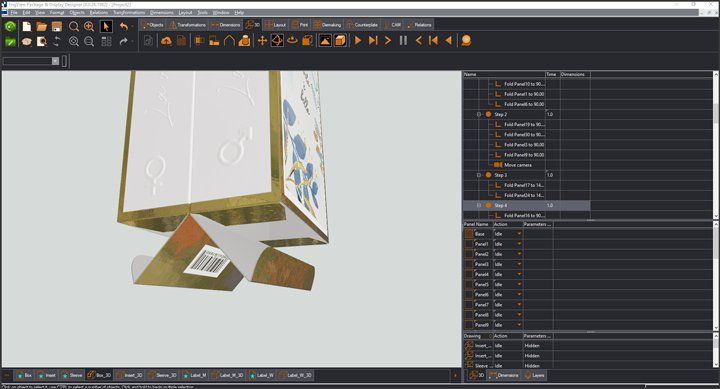Select the Move camera tree item
The width and height of the screenshot is (720, 389).
coord(518,165)
